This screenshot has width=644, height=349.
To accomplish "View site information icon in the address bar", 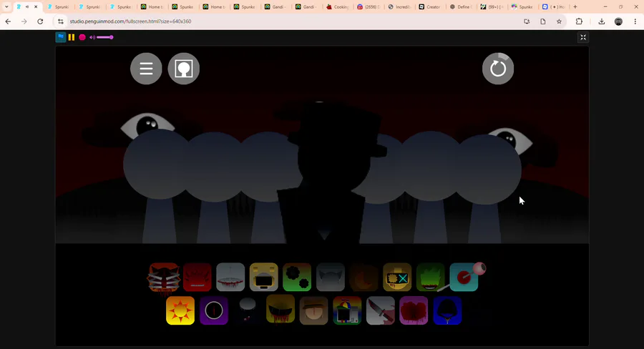I will coord(61,21).
